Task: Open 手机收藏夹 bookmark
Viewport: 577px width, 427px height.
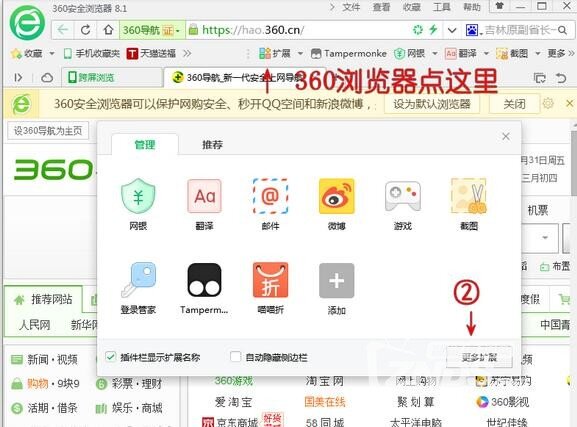Action: [x=92, y=54]
